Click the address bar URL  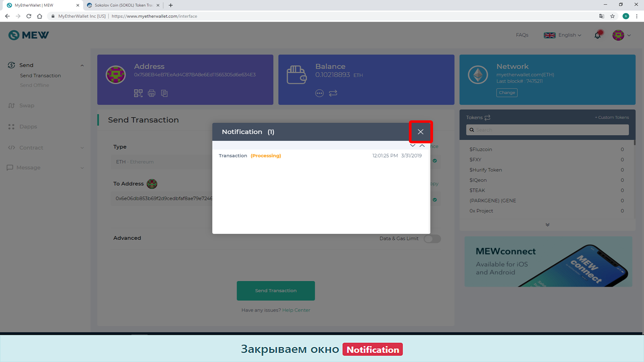pos(154,16)
